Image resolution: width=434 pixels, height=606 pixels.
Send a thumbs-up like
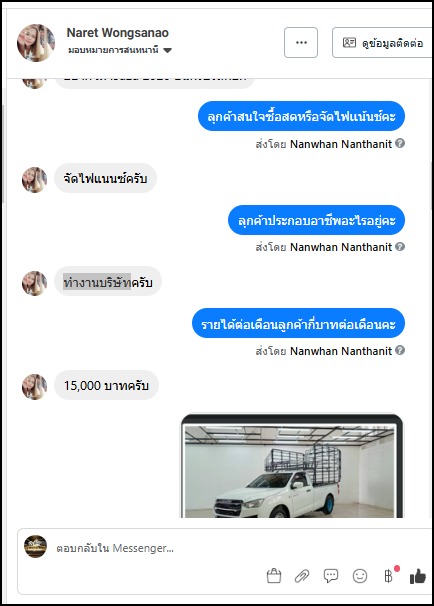tap(418, 576)
